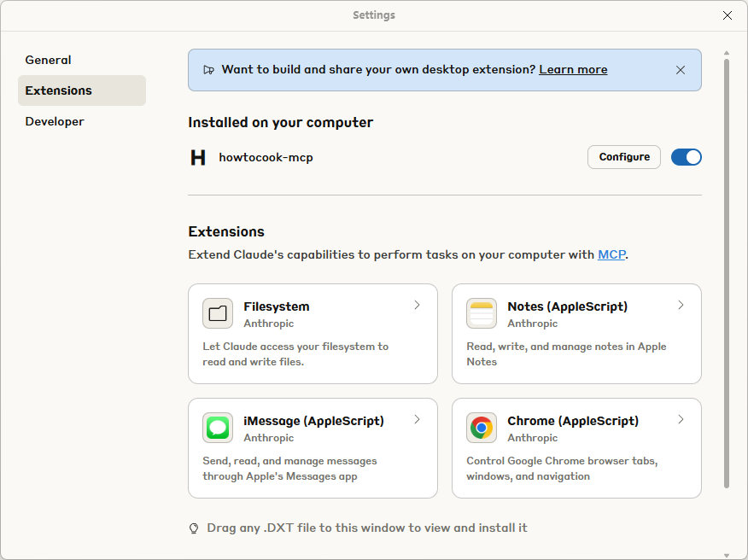Switch to the Developer settings tab
Image resolution: width=748 pixels, height=560 pixels.
click(x=55, y=121)
